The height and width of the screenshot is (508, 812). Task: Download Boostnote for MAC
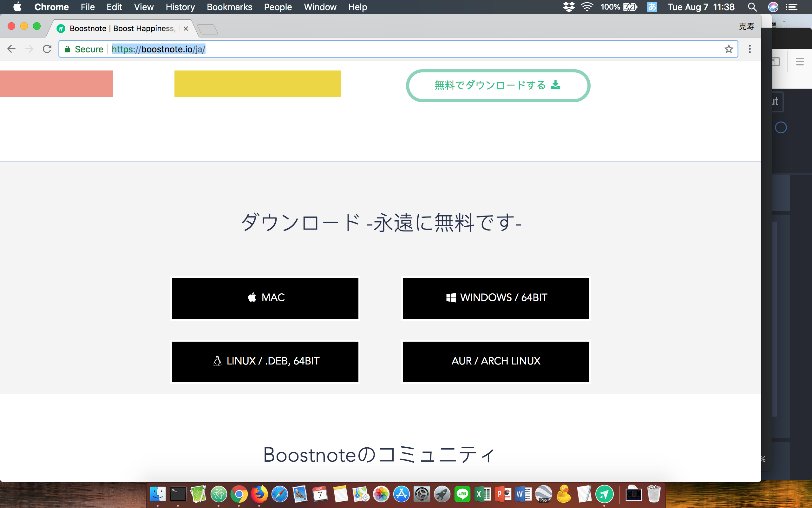coord(265,298)
